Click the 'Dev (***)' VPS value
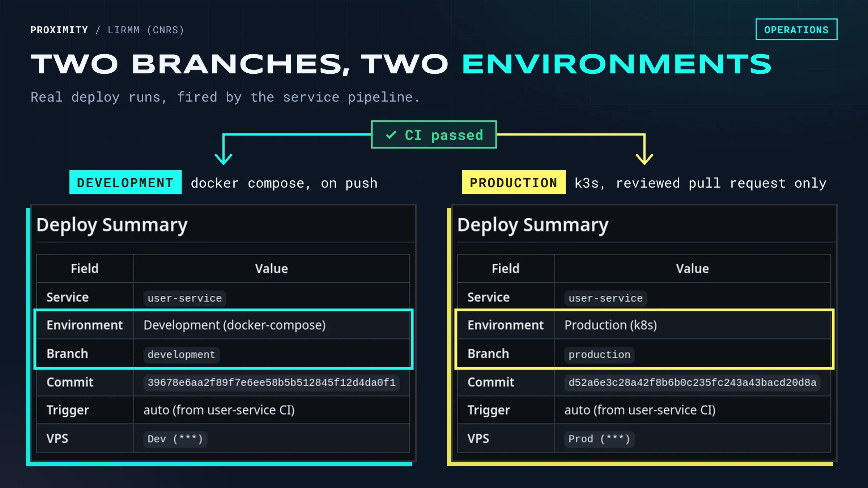 tap(175, 439)
